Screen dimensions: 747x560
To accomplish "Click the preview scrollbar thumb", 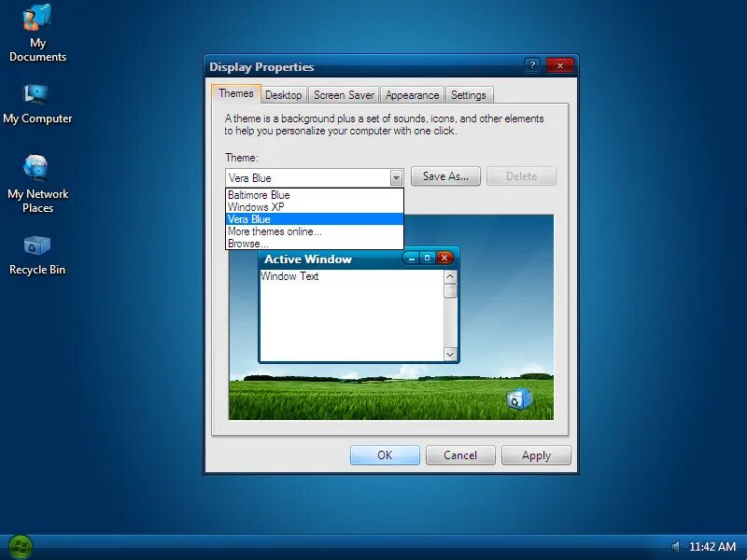I will coord(450,291).
